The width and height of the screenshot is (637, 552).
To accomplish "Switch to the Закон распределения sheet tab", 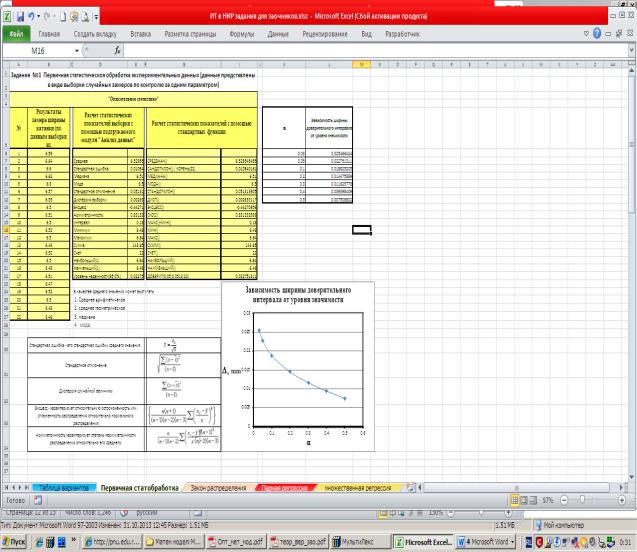I will pos(216,487).
